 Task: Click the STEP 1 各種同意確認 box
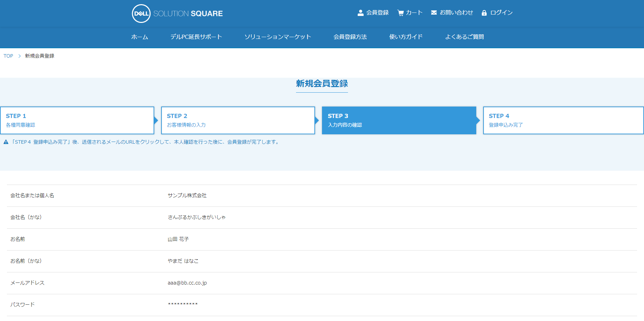point(77,120)
